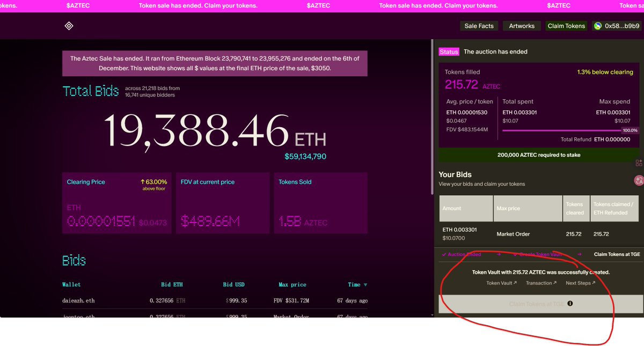The width and height of the screenshot is (644, 346).
Task: Click the '$59,134,790' total value
Action: (x=305, y=157)
